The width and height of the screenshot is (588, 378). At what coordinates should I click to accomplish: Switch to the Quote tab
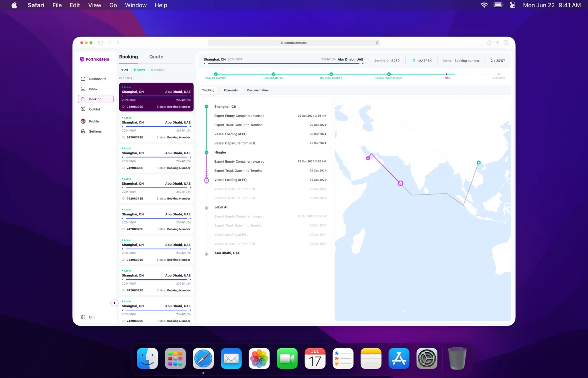pyautogui.click(x=156, y=57)
